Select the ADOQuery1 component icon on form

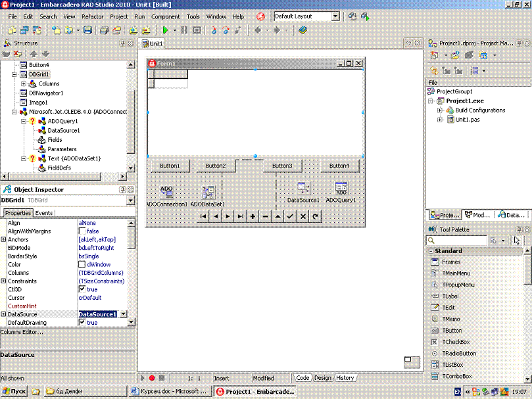(x=341, y=189)
